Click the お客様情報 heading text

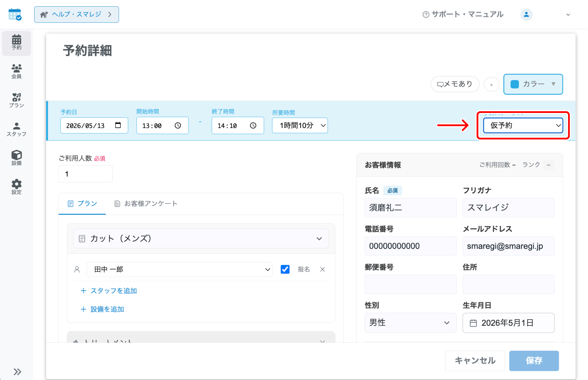383,165
